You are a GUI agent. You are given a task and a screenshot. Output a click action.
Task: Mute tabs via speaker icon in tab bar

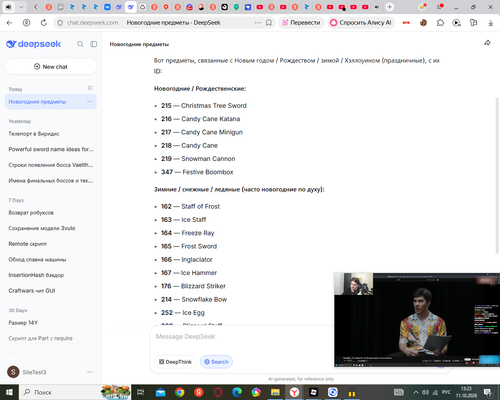pos(8,7)
